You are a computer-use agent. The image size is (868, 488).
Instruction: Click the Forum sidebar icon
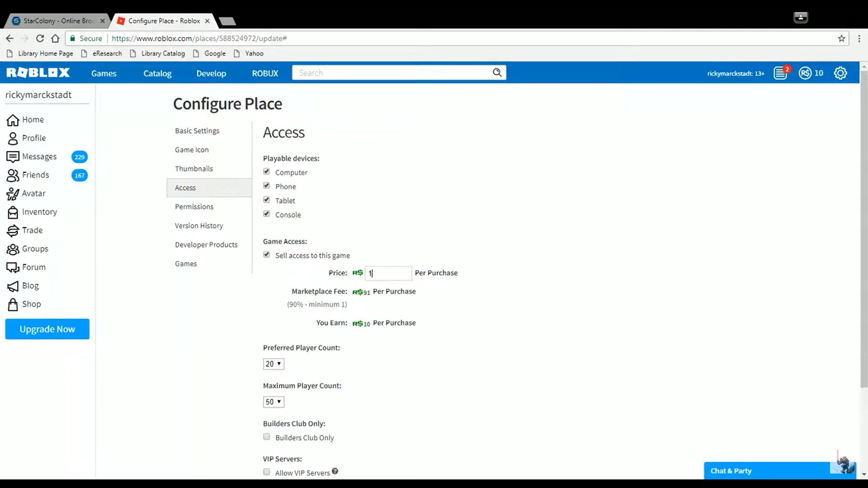13,267
